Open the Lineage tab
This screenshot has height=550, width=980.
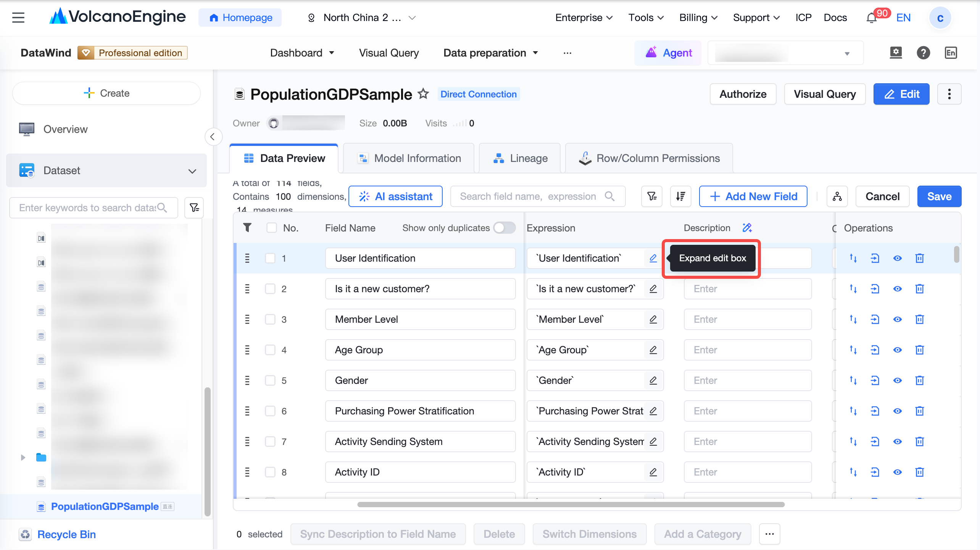pos(520,158)
